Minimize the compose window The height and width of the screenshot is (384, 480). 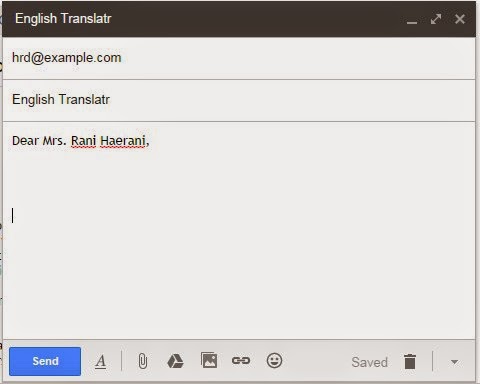(412, 22)
